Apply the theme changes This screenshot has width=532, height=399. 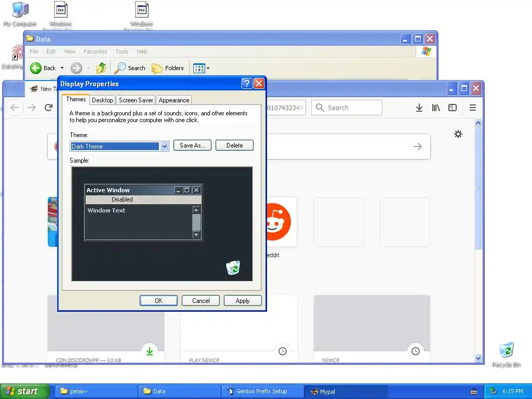tap(243, 301)
